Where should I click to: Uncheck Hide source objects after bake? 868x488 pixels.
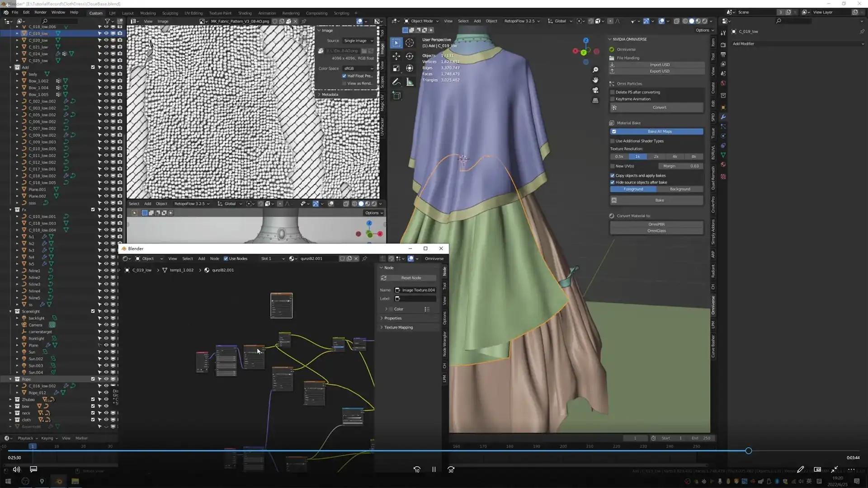tap(613, 183)
